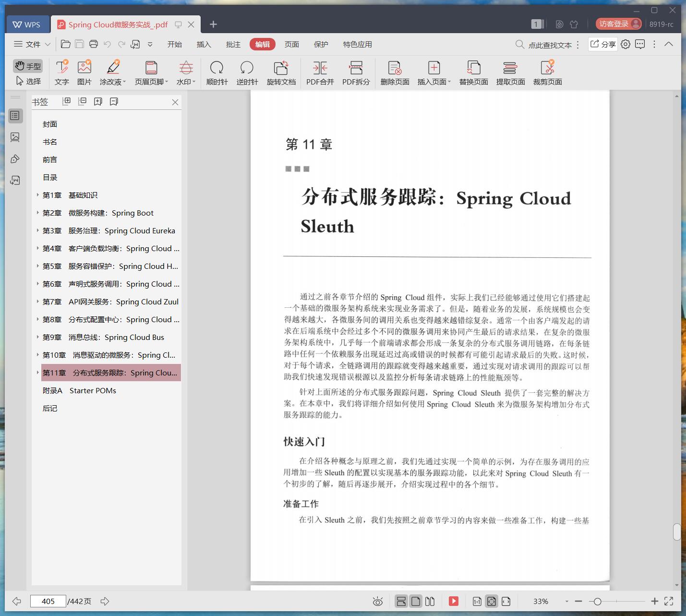Viewport: 686px width, 616px height.
Task: Switch to the Start (开始) tab
Action: pos(174,44)
